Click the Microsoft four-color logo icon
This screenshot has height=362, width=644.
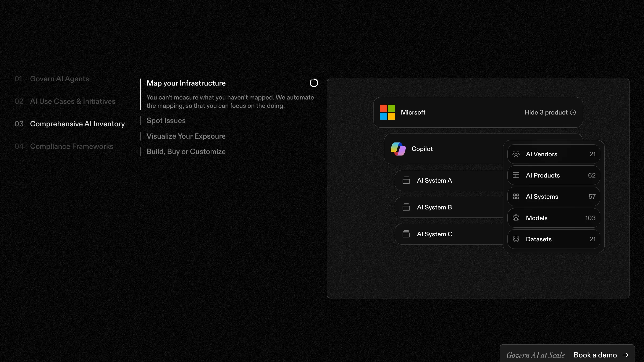(387, 112)
